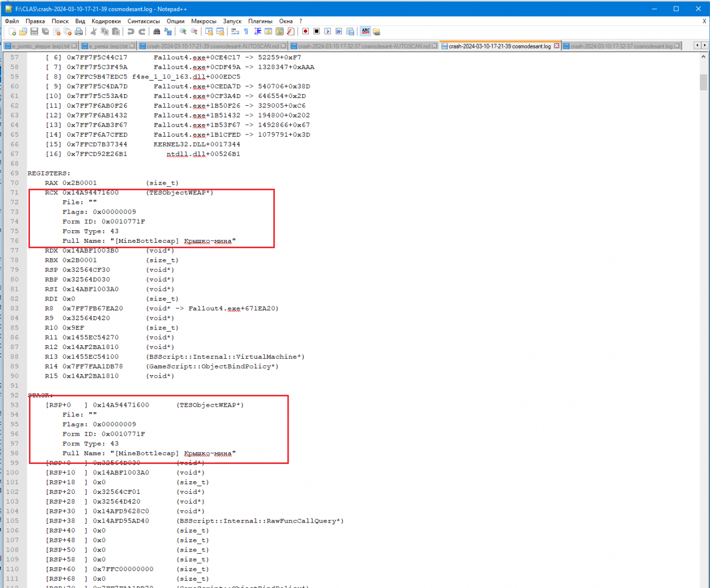Image resolution: width=710 pixels, height=588 pixels.
Task: Click the Zoom In magnifier icon
Action: pos(183,32)
